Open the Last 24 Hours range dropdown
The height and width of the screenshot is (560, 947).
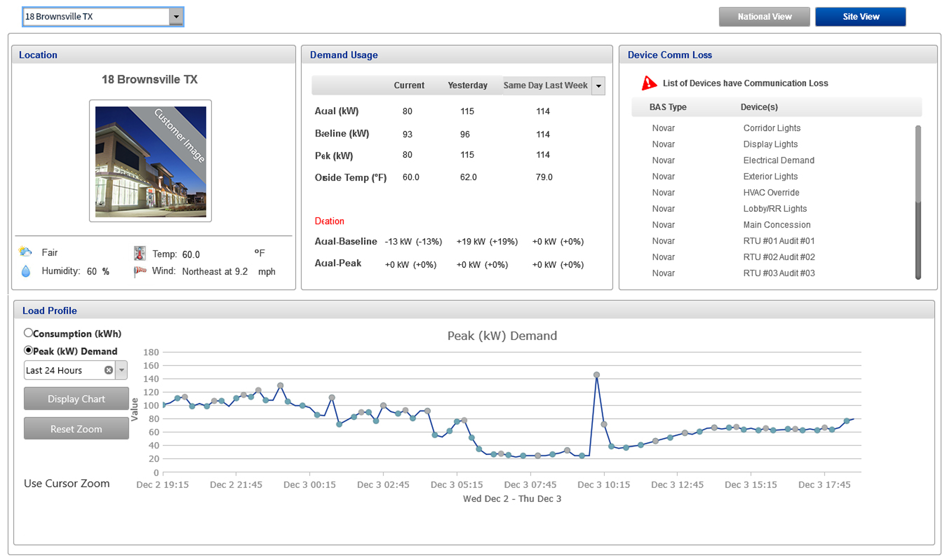[x=122, y=370]
